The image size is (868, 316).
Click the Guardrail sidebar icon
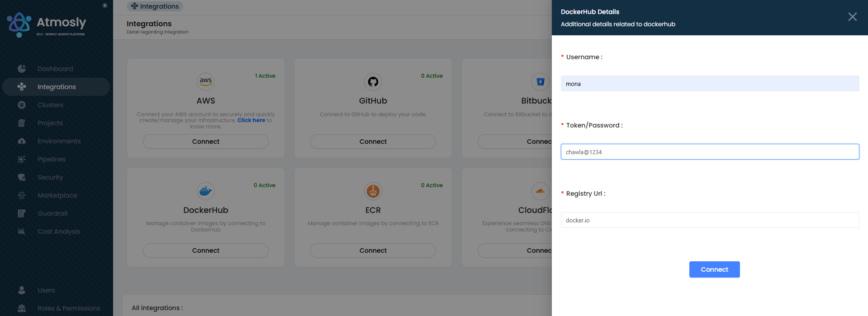(x=22, y=213)
